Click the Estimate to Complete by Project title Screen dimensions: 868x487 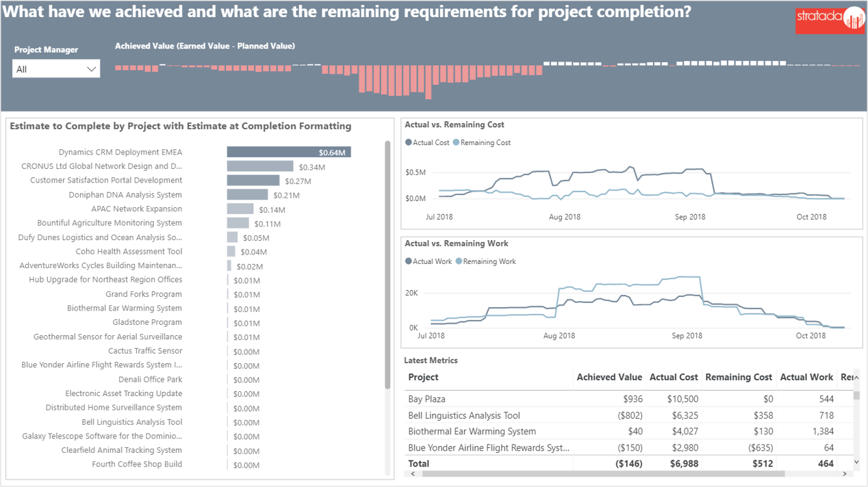pos(181,126)
